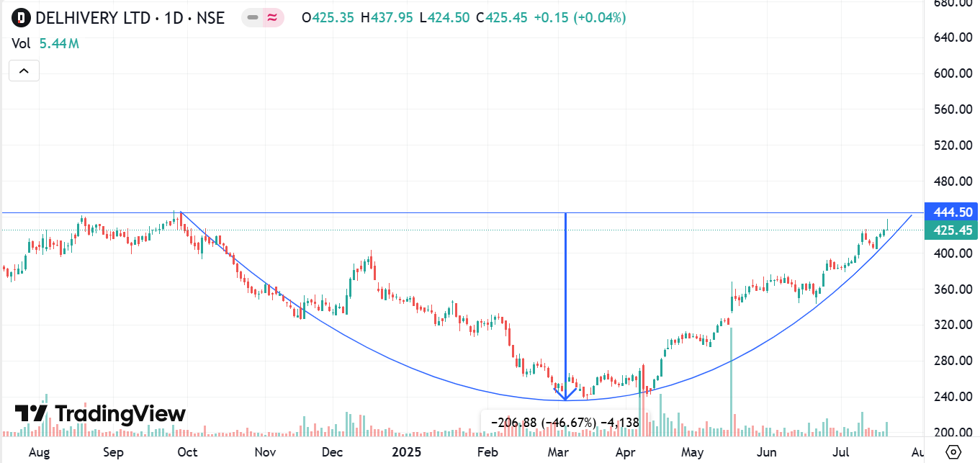Click the Mar label on time axis
The width and height of the screenshot is (980, 463).
click(x=559, y=453)
